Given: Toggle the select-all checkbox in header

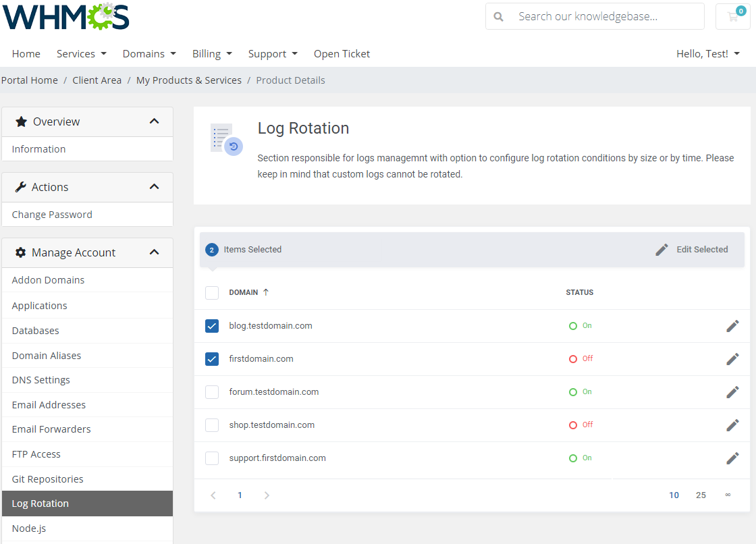Looking at the screenshot, I should point(212,293).
